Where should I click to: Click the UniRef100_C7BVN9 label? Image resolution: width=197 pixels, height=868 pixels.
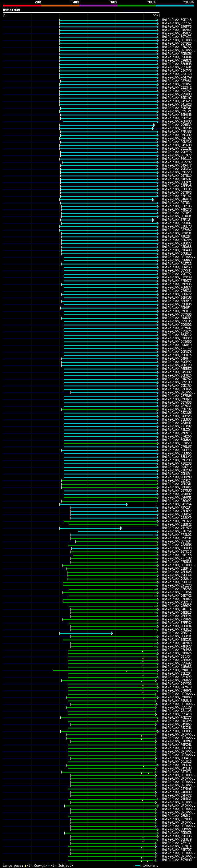(x=177, y=741)
